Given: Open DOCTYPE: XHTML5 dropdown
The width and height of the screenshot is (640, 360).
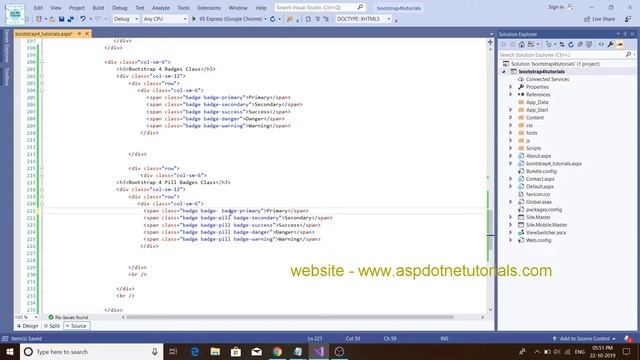Looking at the screenshot, I should [x=363, y=19].
